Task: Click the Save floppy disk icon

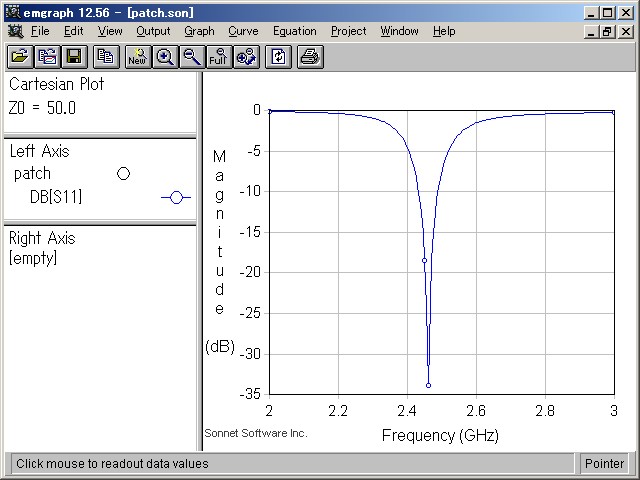Action: 74,57
